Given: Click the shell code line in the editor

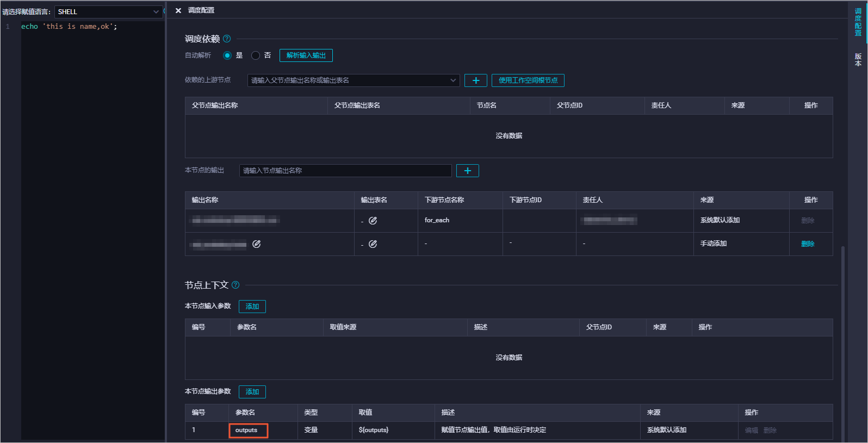Looking at the screenshot, I should click(x=69, y=26).
